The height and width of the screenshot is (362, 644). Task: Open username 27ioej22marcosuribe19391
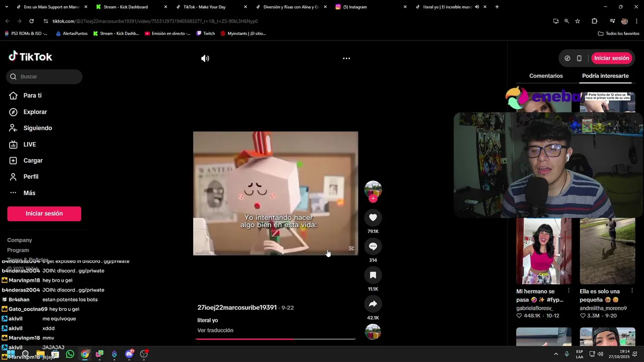(237, 308)
